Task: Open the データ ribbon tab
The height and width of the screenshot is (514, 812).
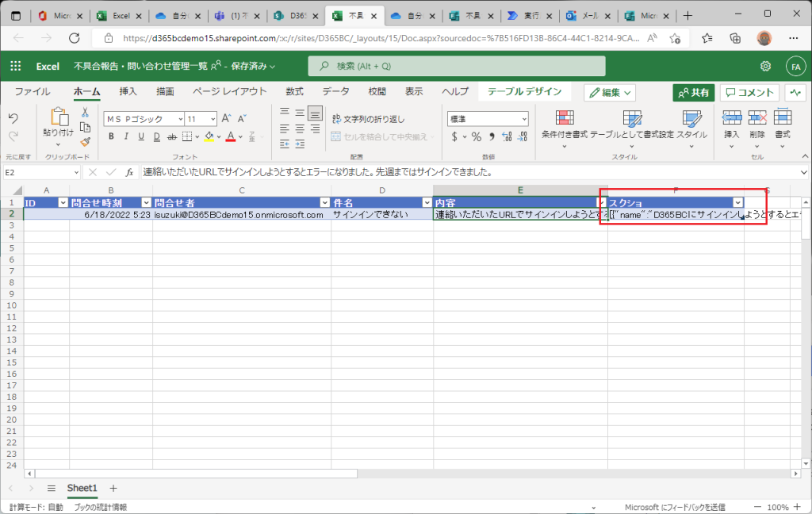Action: [x=335, y=92]
